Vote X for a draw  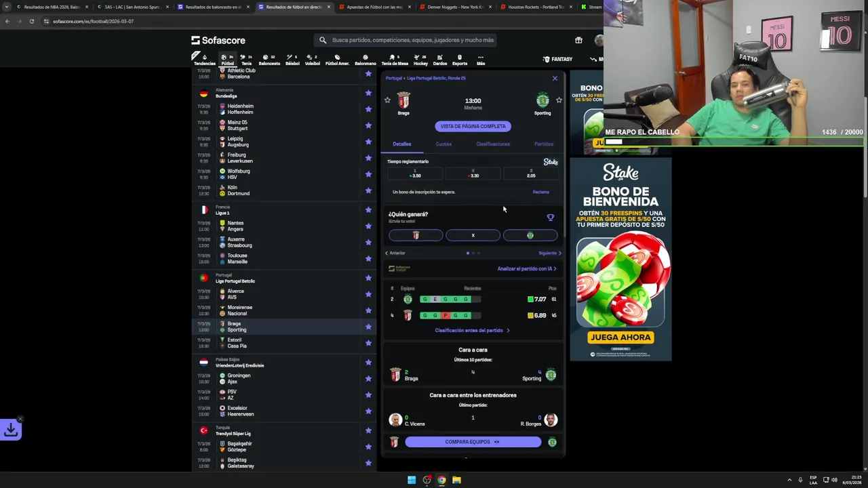[473, 235]
